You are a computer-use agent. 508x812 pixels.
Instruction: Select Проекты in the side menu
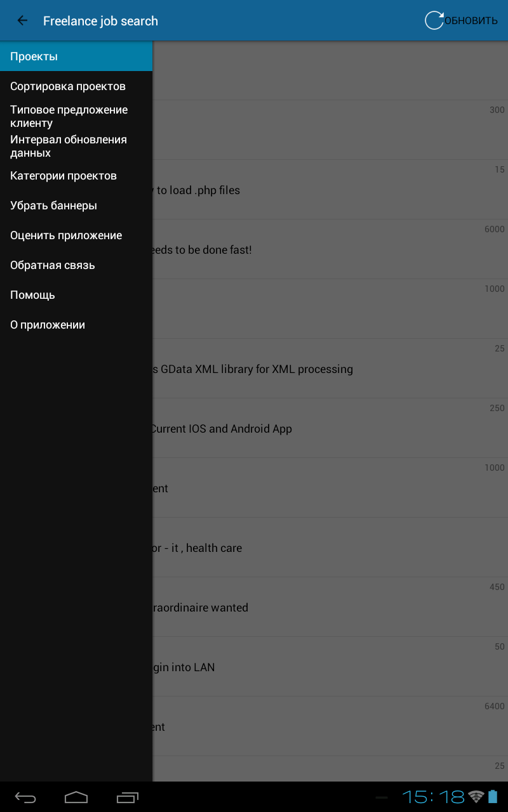click(76, 56)
